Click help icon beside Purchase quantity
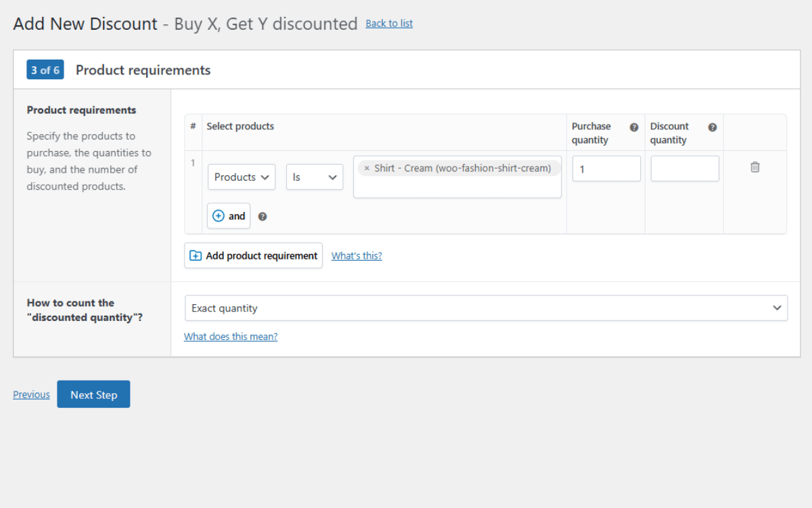812x508 pixels. coord(634,127)
